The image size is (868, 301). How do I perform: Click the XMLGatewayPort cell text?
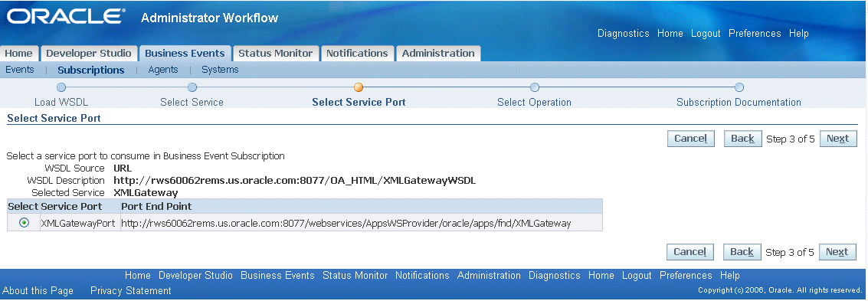(79, 223)
